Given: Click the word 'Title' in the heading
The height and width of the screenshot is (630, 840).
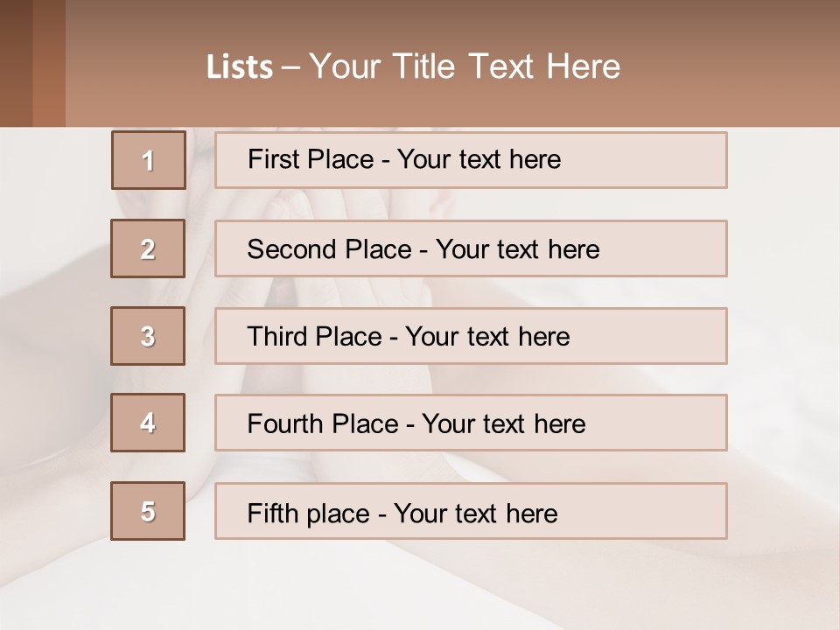Looking at the screenshot, I should tap(423, 66).
